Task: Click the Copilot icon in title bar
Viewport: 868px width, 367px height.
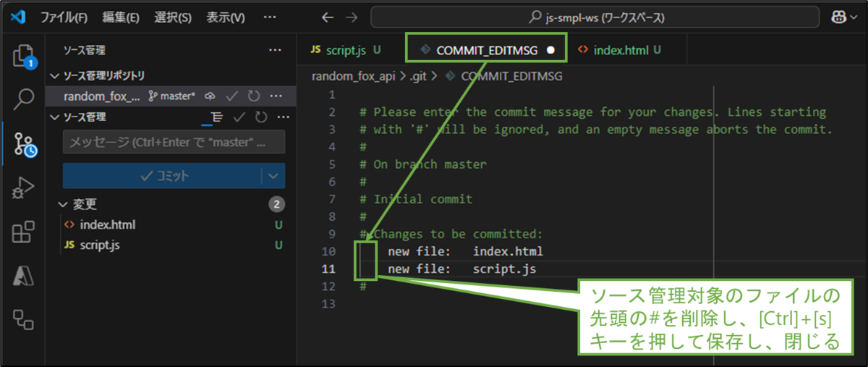Action: pyautogui.click(x=839, y=17)
